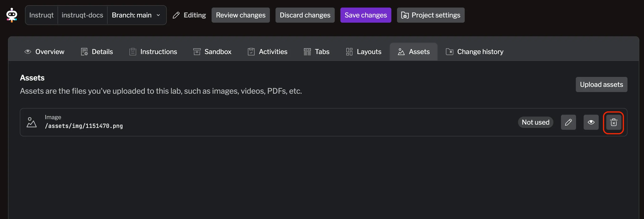Click the Assets image icon in the tab bar
The width and height of the screenshot is (644, 219).
(x=401, y=51)
